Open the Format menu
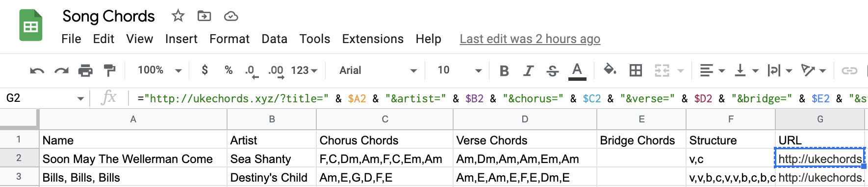The width and height of the screenshot is (868, 187). click(x=230, y=39)
